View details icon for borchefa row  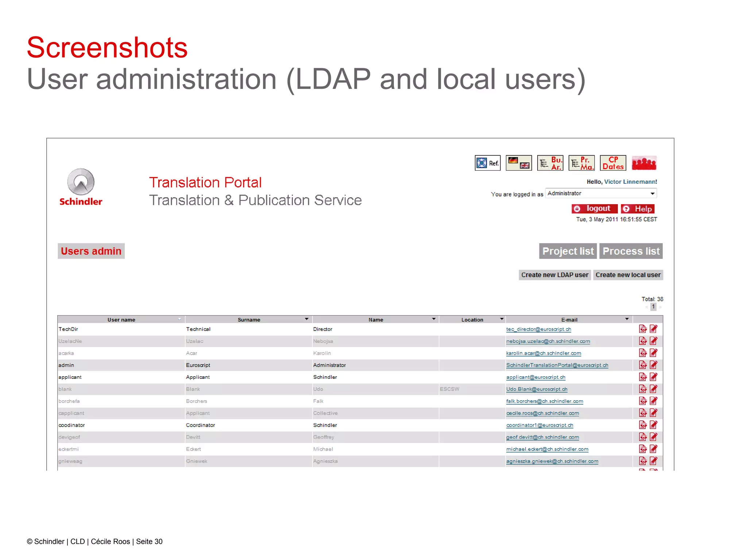[643, 401]
